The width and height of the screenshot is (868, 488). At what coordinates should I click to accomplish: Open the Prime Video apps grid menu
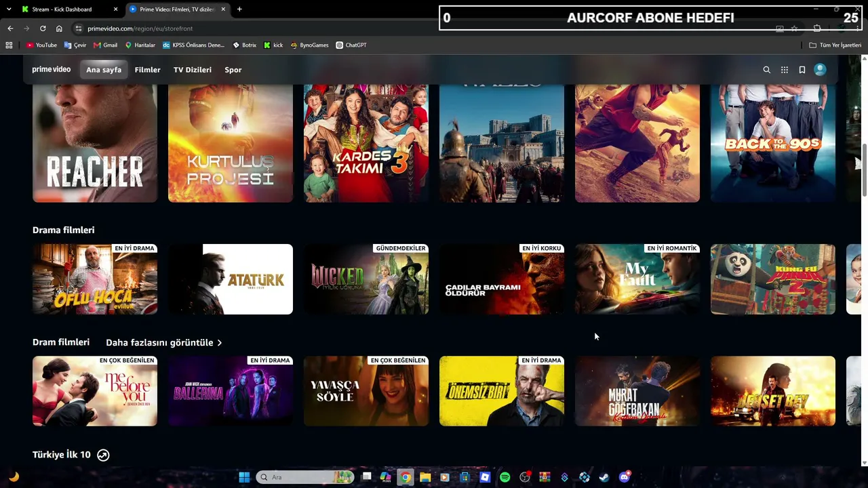pos(785,70)
